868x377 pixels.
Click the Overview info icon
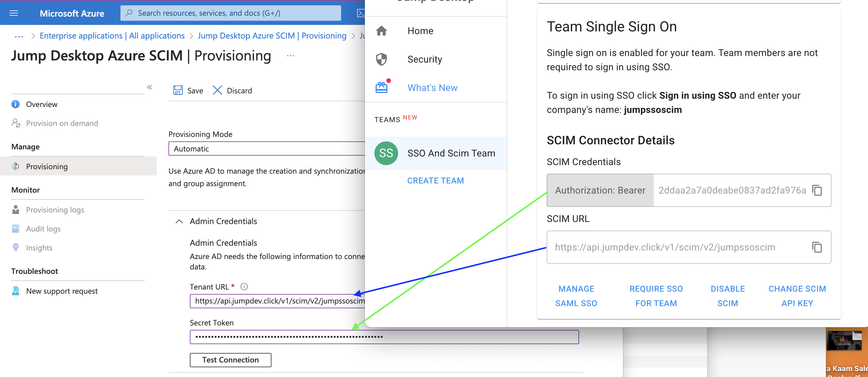pos(15,104)
